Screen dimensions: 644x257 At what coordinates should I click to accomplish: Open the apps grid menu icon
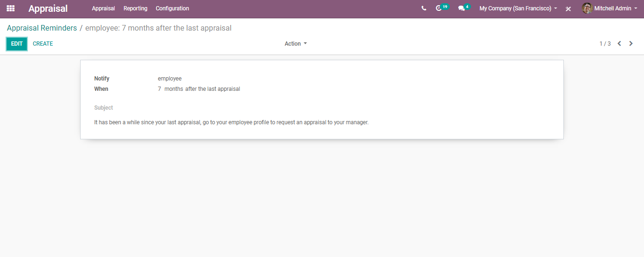coord(10,8)
